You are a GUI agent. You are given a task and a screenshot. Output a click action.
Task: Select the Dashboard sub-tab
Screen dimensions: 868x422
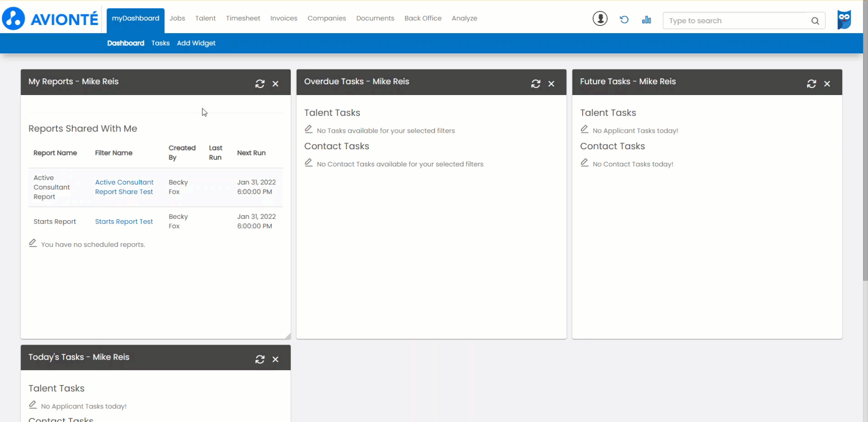click(x=126, y=43)
